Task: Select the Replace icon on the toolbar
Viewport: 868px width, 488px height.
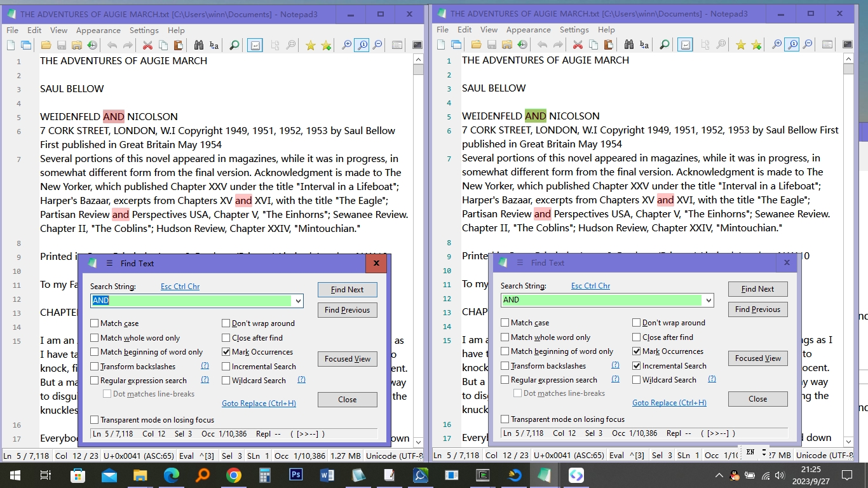Action: (x=214, y=45)
